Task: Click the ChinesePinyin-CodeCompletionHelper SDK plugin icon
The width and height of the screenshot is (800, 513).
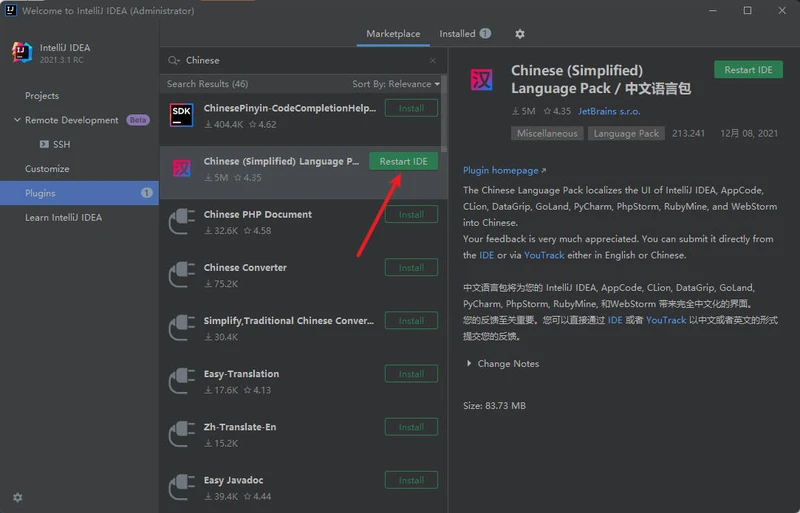Action: click(x=182, y=115)
